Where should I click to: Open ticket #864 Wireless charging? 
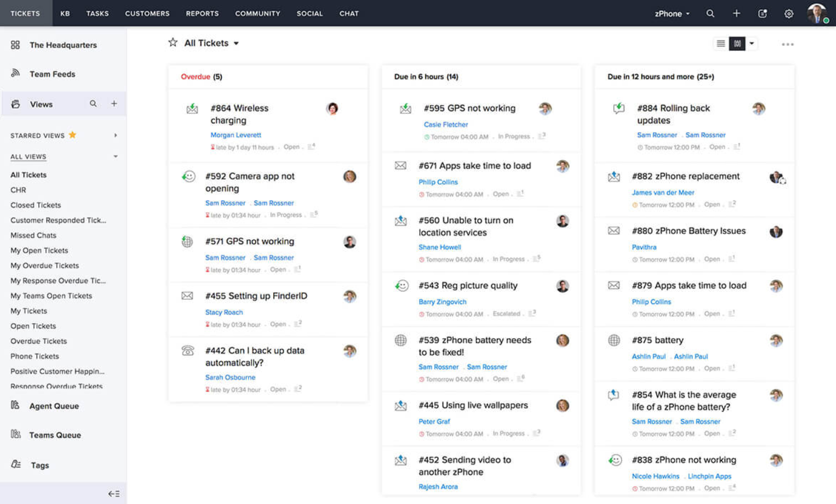click(239, 114)
